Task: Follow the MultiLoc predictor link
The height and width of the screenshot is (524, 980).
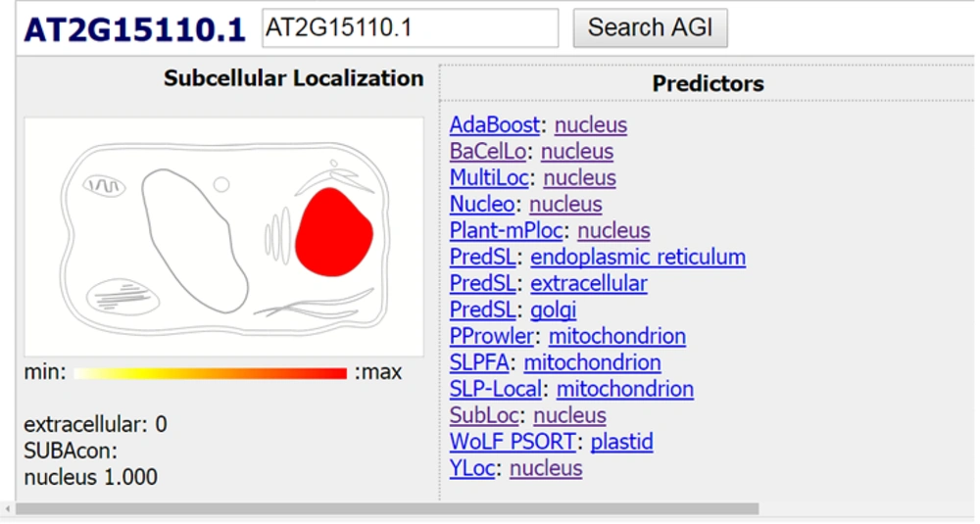Action: (489, 178)
